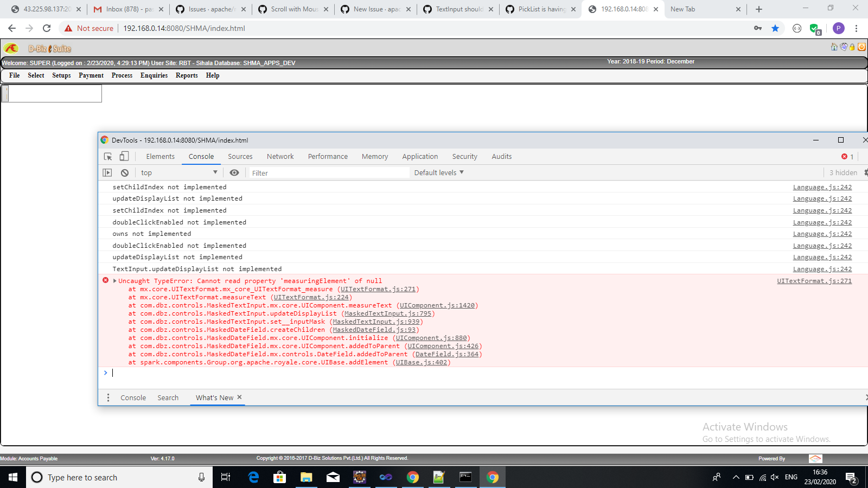Open the Application tab in DevTools
Image resolution: width=868 pixels, height=488 pixels.
pyautogui.click(x=420, y=156)
